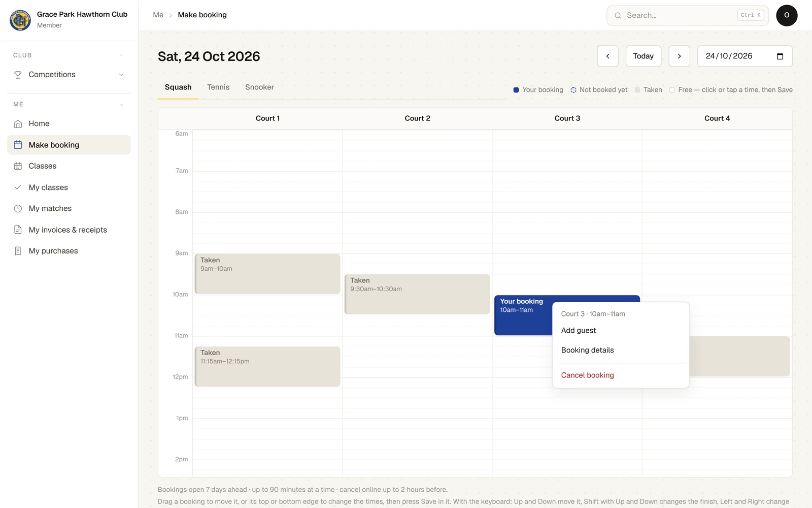
Task: Open Booking details from the menu
Action: click(x=621, y=351)
